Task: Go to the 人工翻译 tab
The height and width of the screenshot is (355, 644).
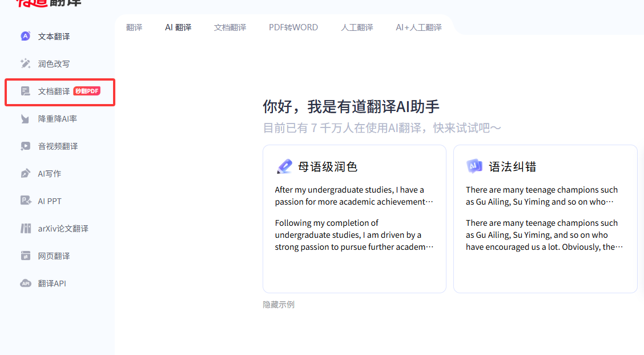Action: click(x=357, y=27)
